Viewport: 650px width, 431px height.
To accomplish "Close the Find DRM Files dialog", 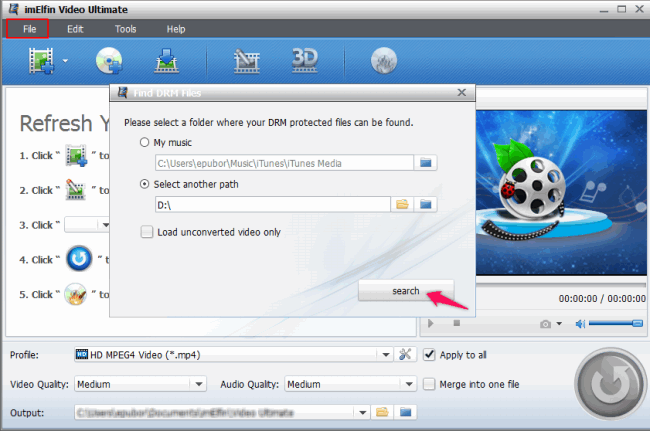I will (x=461, y=92).
